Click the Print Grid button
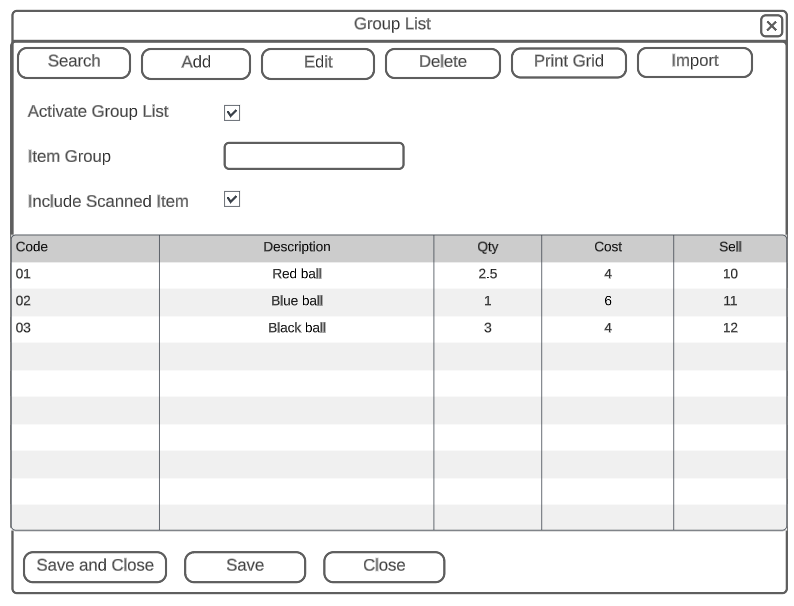This screenshot has height=606, width=794. [569, 62]
